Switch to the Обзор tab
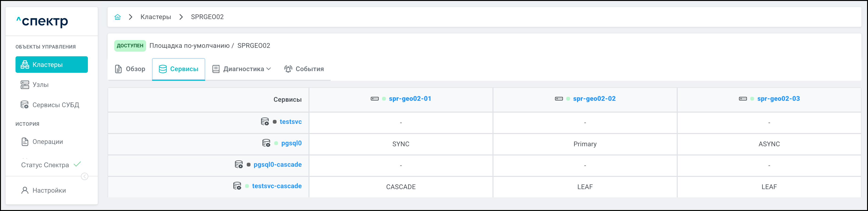Image resolution: width=868 pixels, height=211 pixels. [130, 69]
